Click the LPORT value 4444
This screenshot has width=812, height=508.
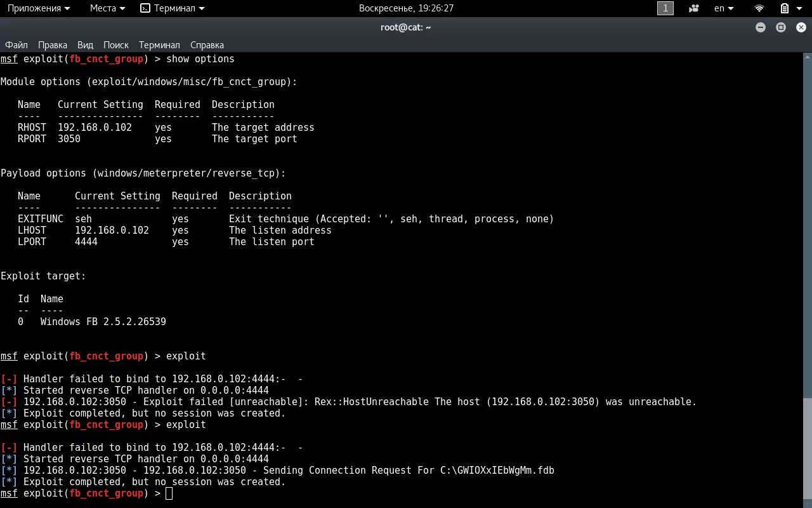[x=86, y=242]
